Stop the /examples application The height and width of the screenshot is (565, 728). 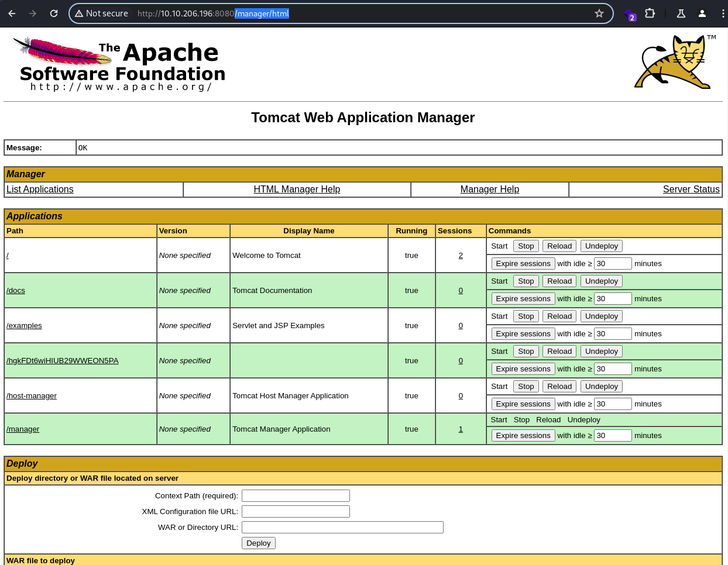tap(526, 316)
